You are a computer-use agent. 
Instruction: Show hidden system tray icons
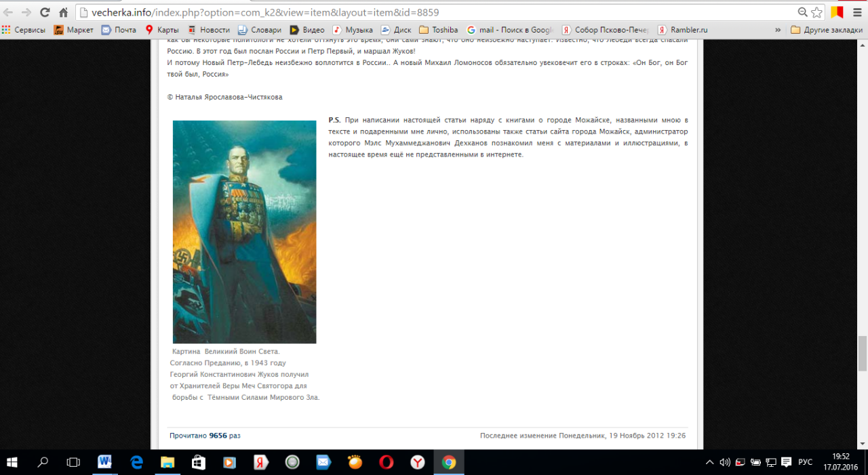[x=709, y=462]
